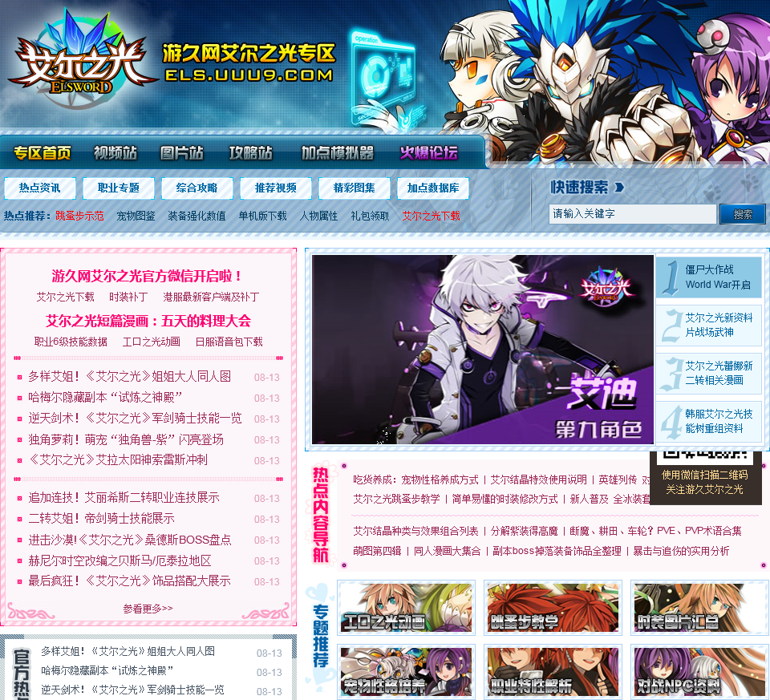Click the 职业6级技能数据 link
This screenshot has height=700, width=770.
pos(71,342)
